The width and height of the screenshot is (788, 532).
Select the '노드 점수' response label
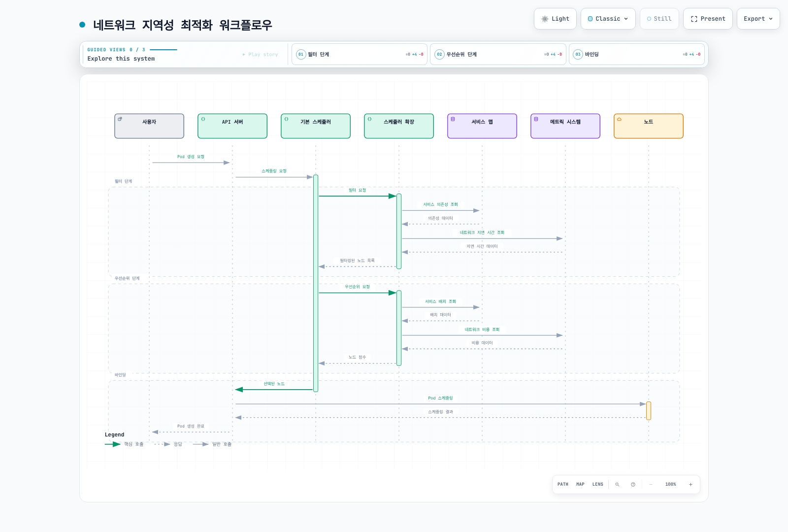[357, 357]
